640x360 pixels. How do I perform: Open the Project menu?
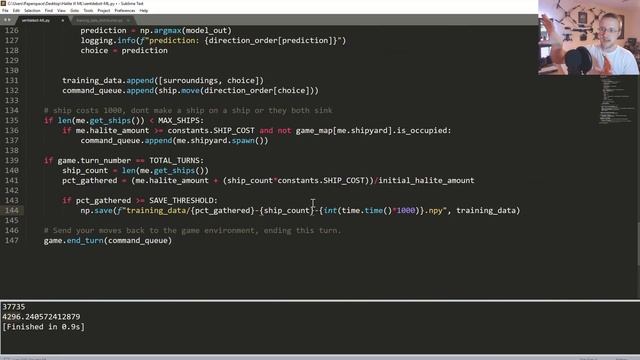click(x=104, y=11)
